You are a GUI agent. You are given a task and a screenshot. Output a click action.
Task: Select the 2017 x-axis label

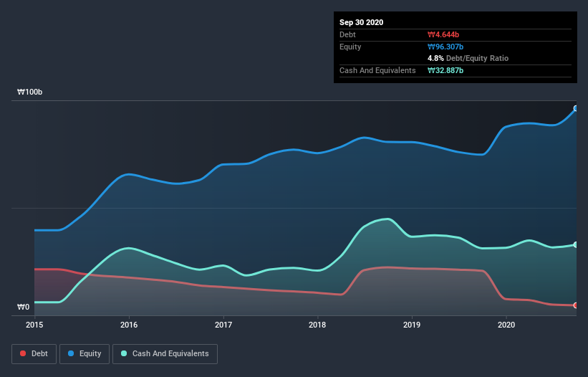coord(223,325)
